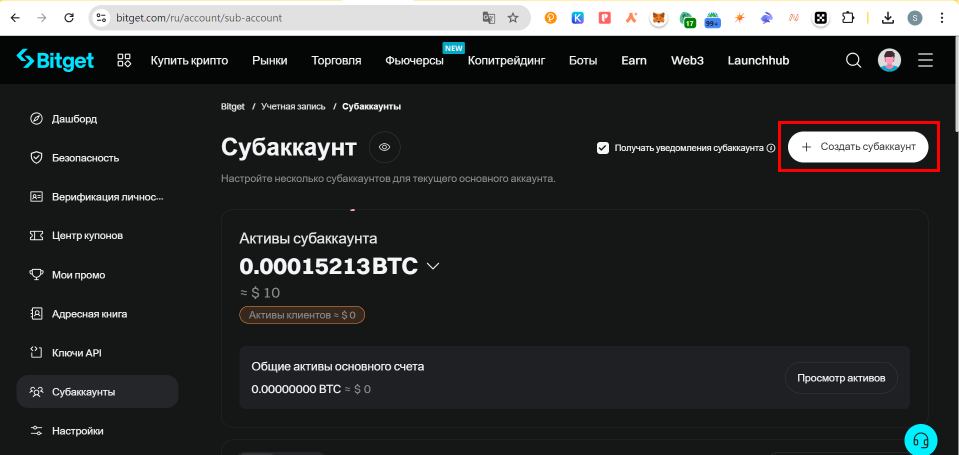Click Просмотр активов button
This screenshot has height=455, width=959.
coord(841,378)
